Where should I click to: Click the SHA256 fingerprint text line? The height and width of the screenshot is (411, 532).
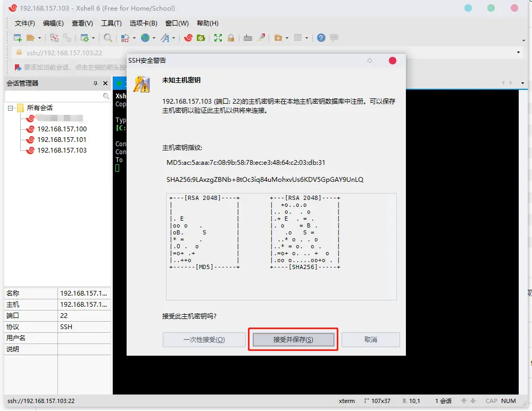(264, 180)
